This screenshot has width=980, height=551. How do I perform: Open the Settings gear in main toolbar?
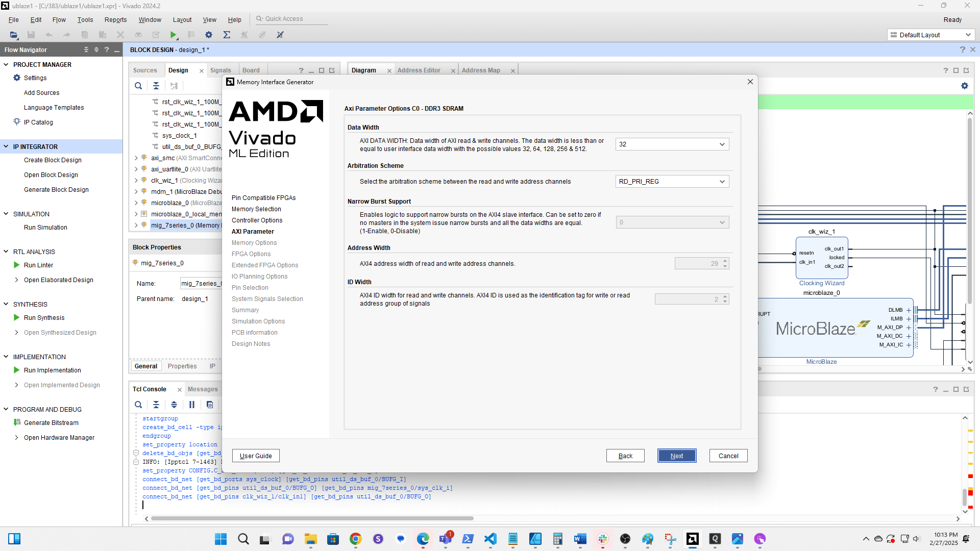click(208, 35)
